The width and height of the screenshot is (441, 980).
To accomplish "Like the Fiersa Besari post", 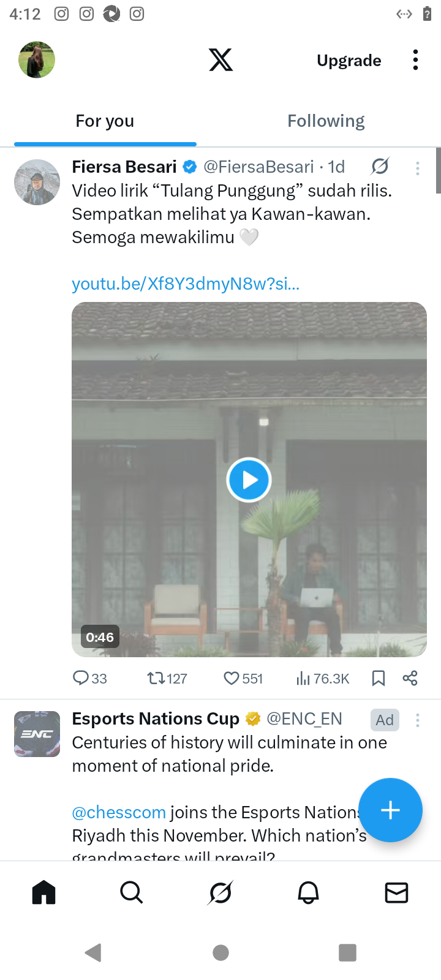I will tap(243, 678).
